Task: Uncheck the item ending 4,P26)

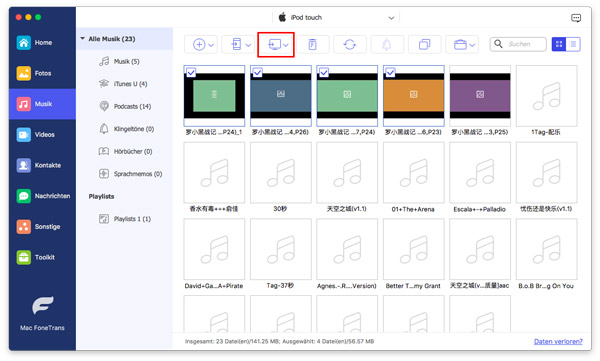Action: click(x=257, y=72)
